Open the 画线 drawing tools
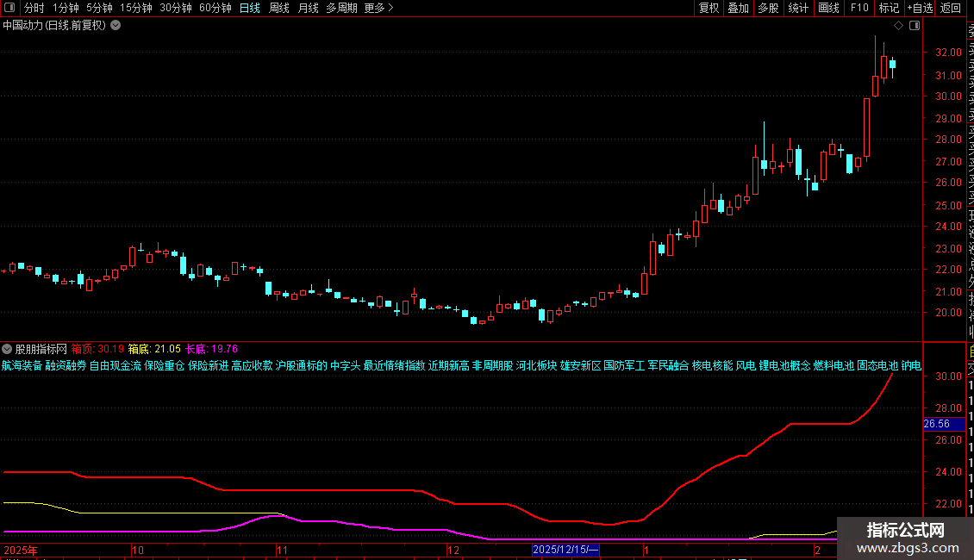Image resolution: width=974 pixels, height=560 pixels. 828,8
